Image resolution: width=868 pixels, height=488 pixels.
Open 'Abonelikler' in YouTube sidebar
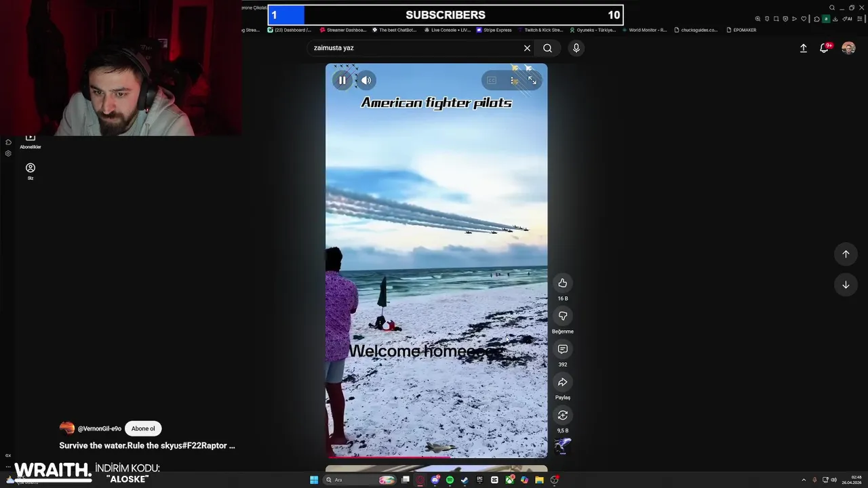pos(31,141)
